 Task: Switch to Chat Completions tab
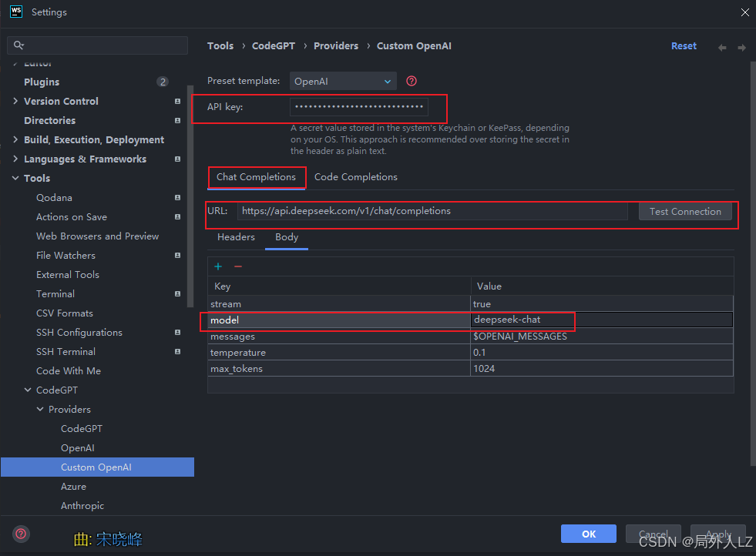tap(256, 177)
